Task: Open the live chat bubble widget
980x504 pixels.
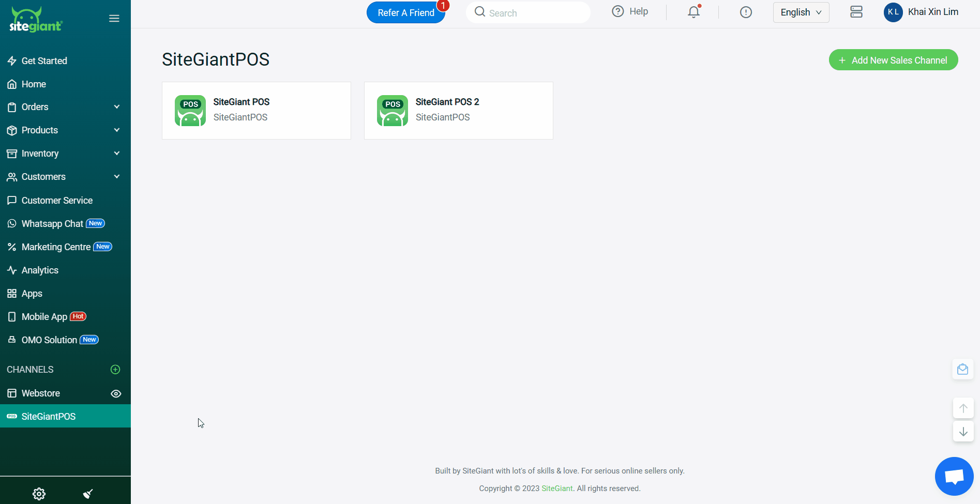Action: click(954, 476)
